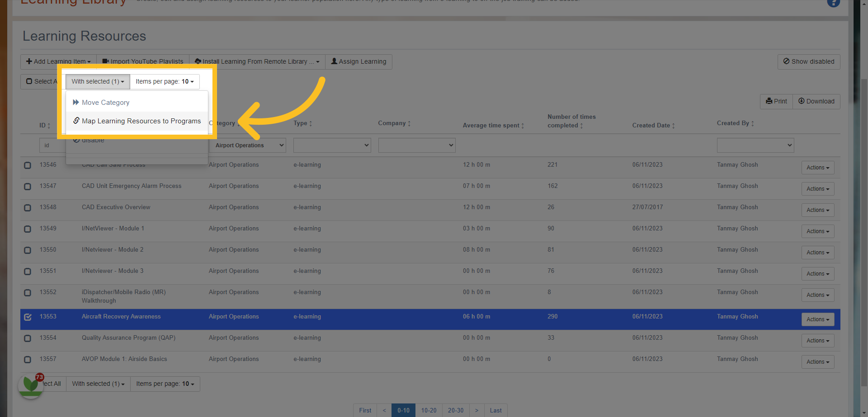
Task: Go to pagination page 20-30
Action: 456,410
